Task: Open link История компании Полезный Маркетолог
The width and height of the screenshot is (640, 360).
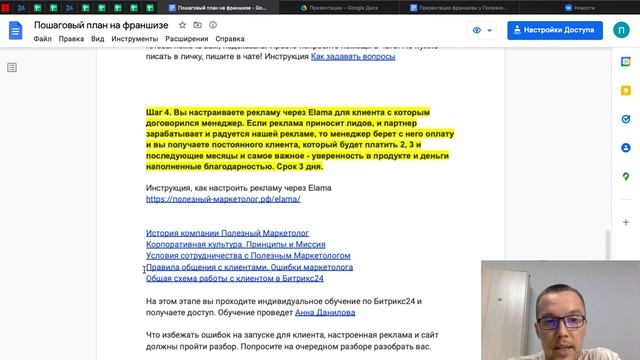Action: (x=227, y=233)
